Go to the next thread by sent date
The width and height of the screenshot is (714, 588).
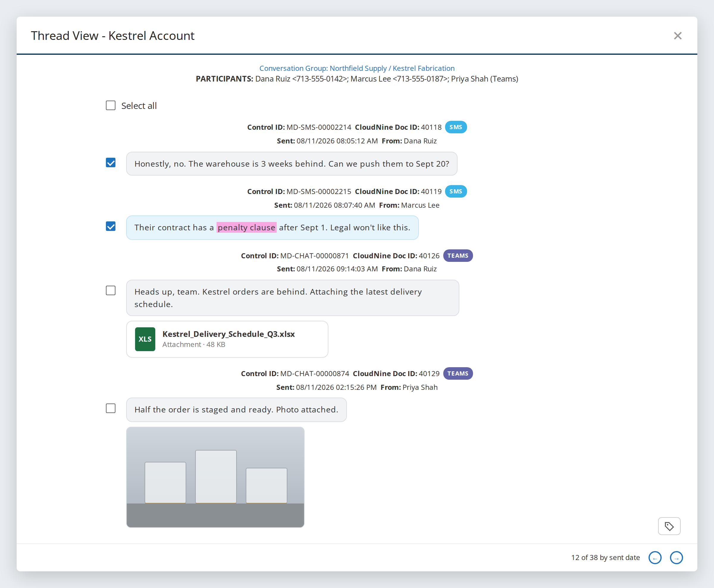(x=676, y=558)
